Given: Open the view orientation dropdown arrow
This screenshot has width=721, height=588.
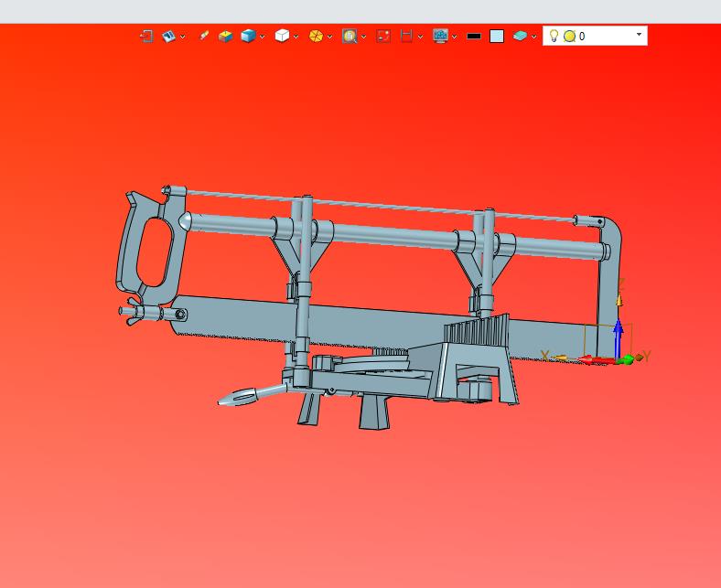Looking at the screenshot, I should (183, 37).
